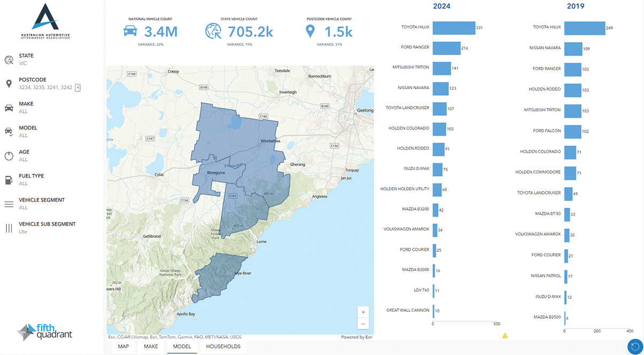Click the state vehicle count globe icon
The height and width of the screenshot is (355, 644).
[x=213, y=32]
